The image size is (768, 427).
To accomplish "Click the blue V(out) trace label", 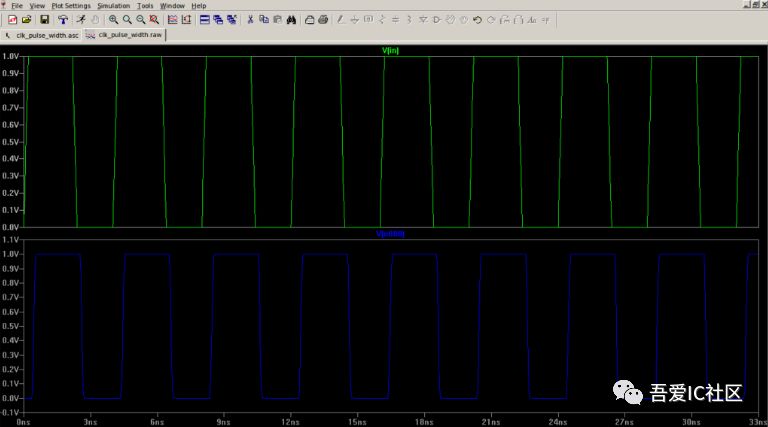I will tap(390, 233).
